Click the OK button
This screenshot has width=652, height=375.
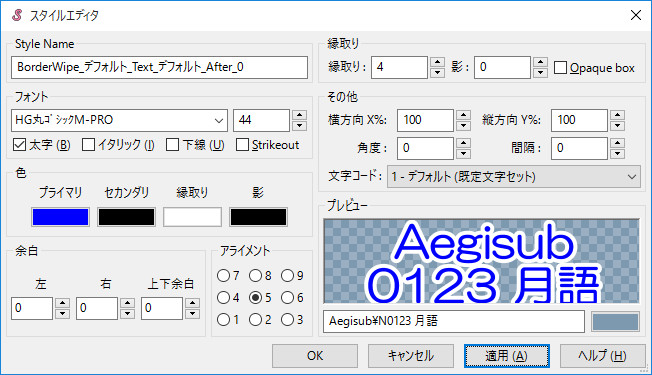pyautogui.click(x=315, y=356)
